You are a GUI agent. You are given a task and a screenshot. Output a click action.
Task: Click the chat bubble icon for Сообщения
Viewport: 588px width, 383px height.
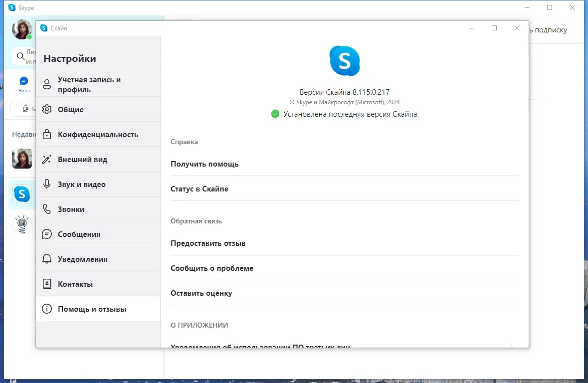(x=47, y=234)
